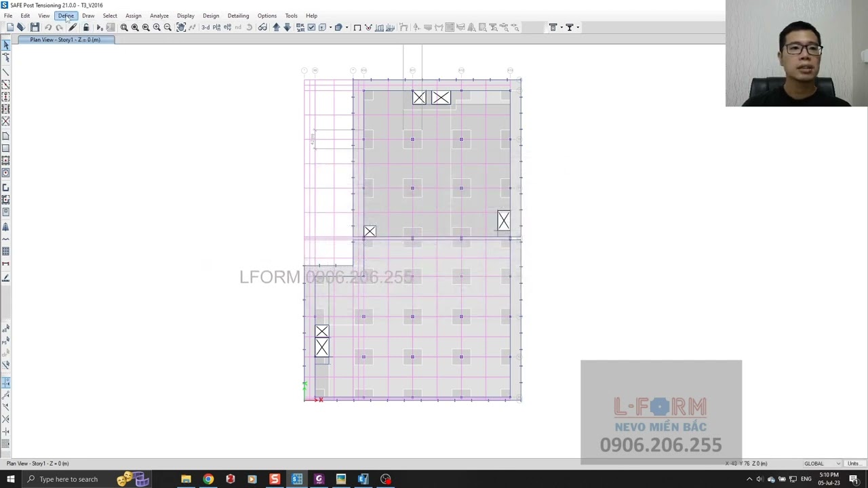Select the Plan View - Story1 tab

pyautogui.click(x=65, y=40)
